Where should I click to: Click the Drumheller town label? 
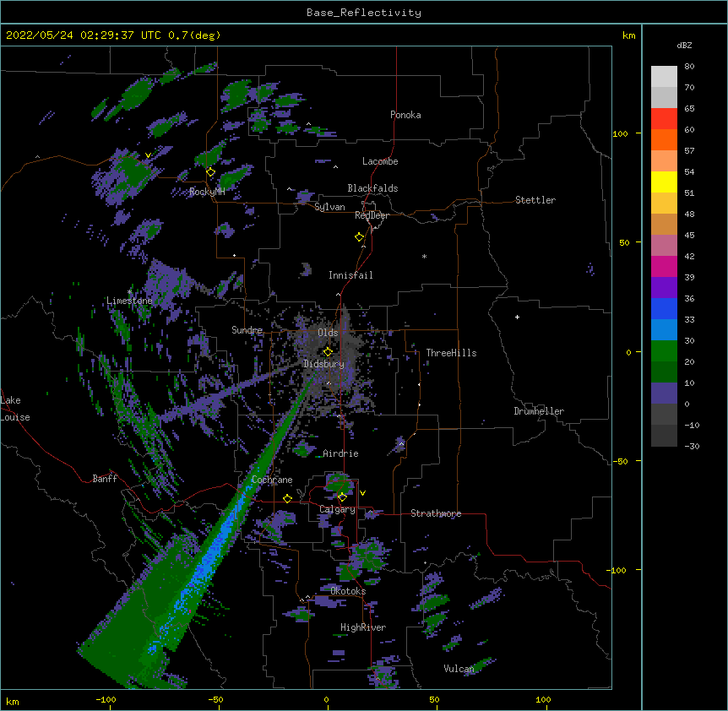539,411
